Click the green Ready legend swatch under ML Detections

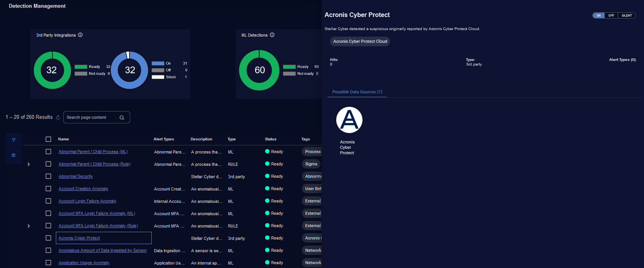click(x=289, y=67)
